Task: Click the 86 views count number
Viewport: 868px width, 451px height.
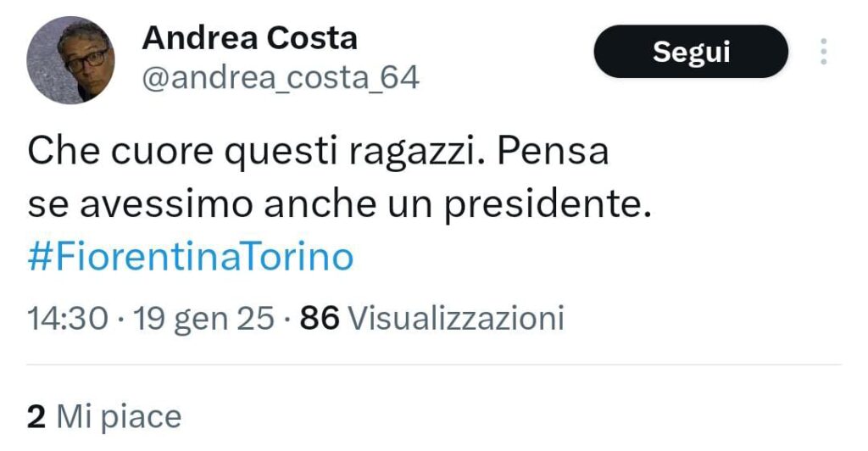Action: click(320, 319)
